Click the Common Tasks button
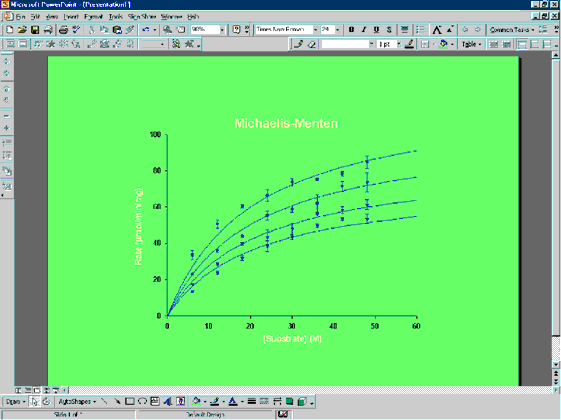561x420 pixels. (512, 30)
